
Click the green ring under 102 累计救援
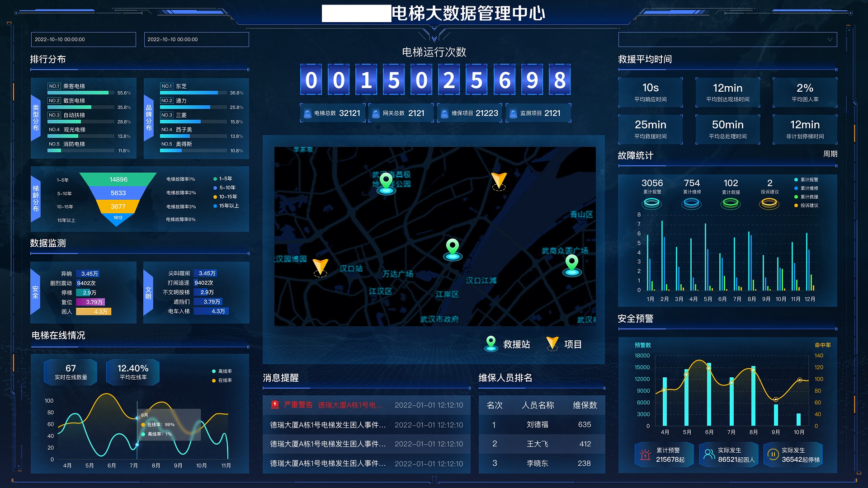(731, 203)
